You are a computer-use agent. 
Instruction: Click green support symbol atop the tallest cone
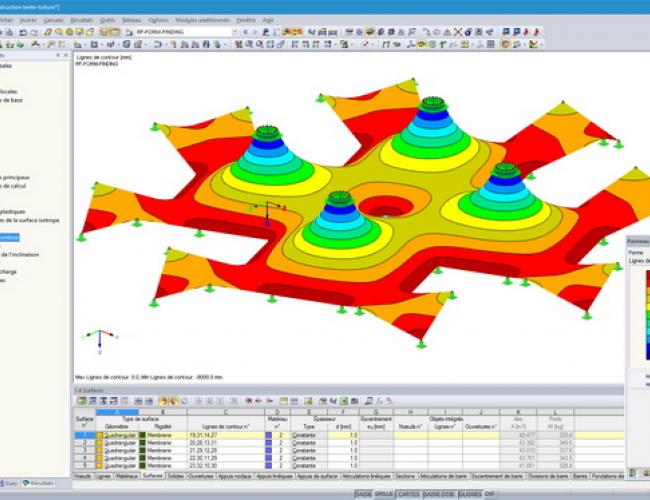pyautogui.click(x=432, y=101)
